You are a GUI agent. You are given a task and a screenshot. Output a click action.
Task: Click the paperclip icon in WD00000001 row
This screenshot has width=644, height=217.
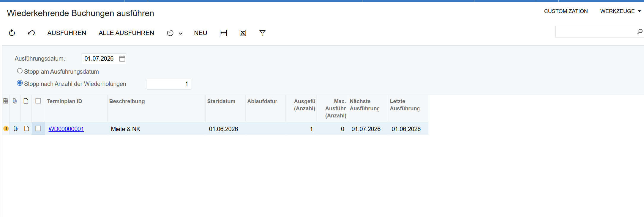15,129
